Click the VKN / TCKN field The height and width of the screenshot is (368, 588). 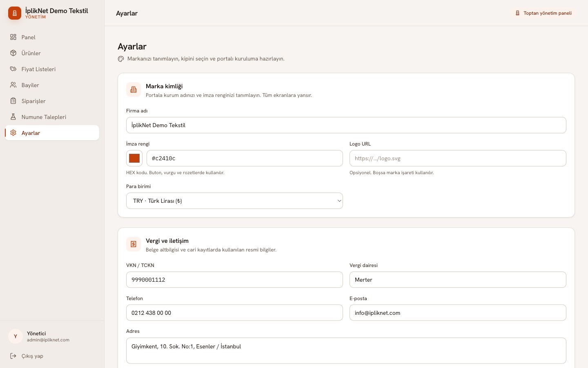pos(234,280)
